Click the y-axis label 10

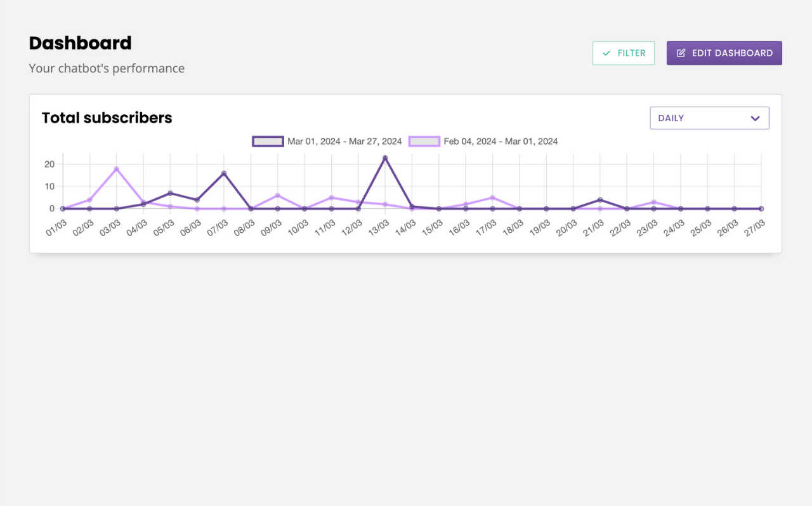tap(49, 187)
